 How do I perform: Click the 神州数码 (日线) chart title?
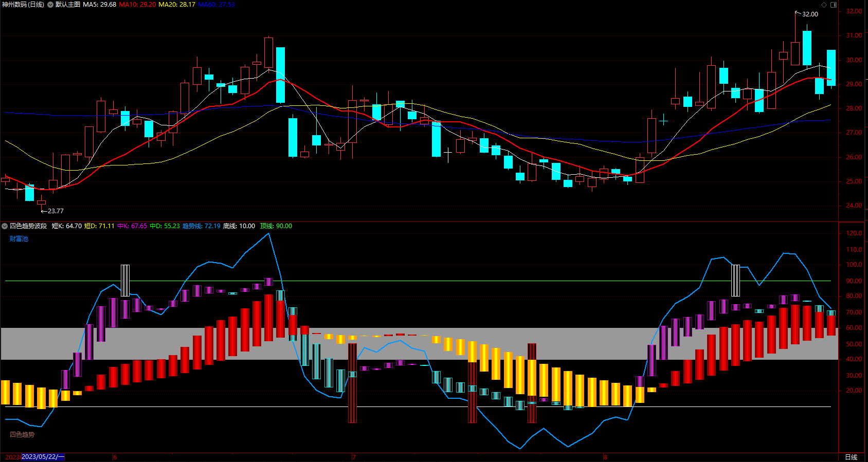[23, 5]
